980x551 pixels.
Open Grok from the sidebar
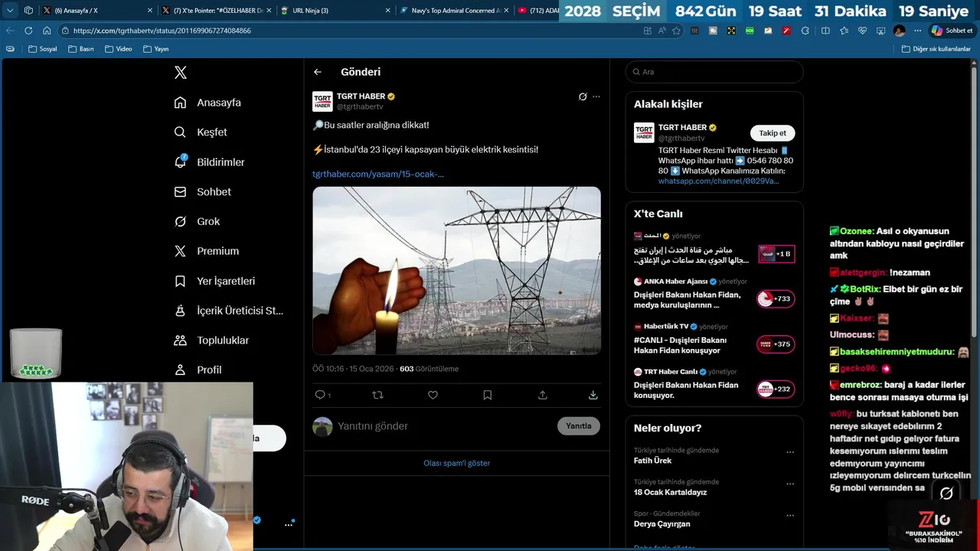click(x=197, y=221)
